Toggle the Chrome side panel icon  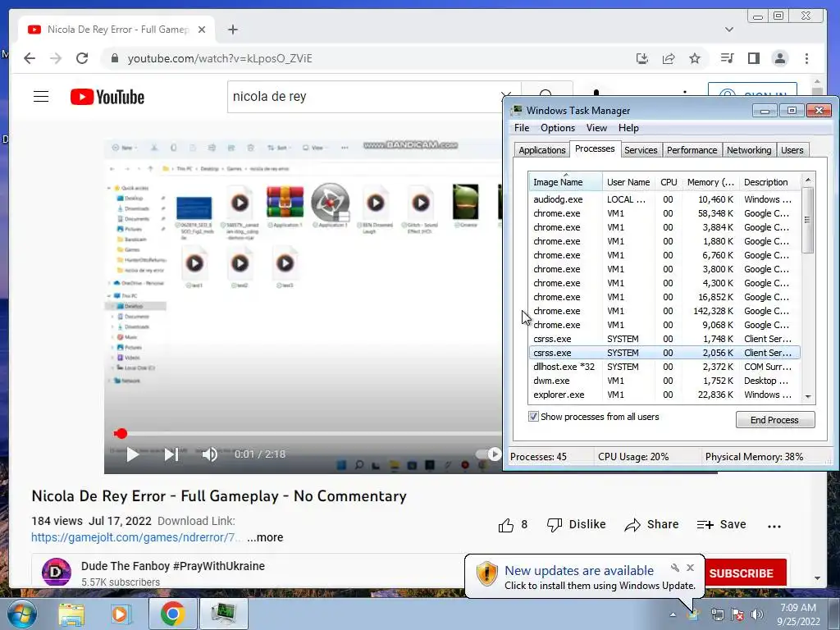(754, 58)
